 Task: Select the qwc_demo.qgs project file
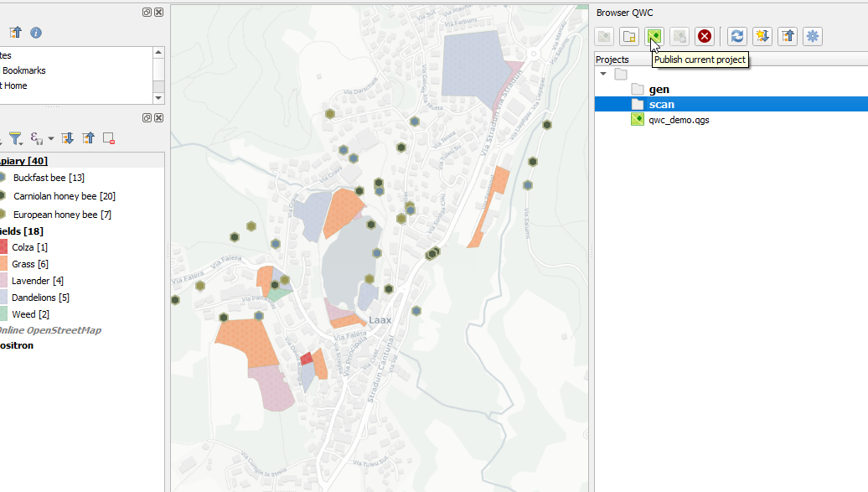679,120
